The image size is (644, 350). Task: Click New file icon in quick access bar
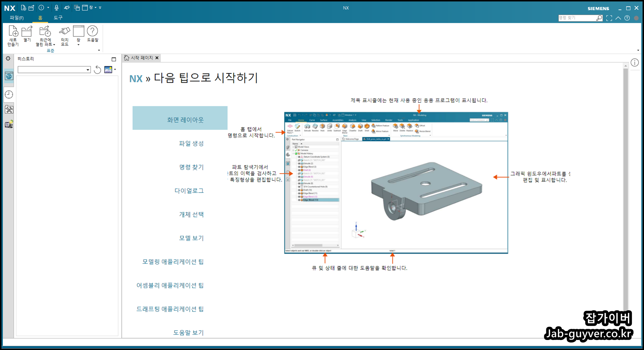(23, 8)
